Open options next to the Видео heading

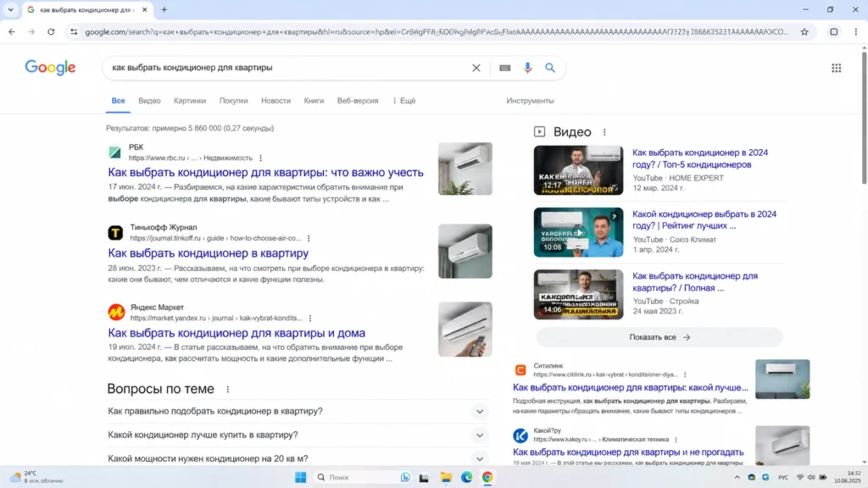pos(604,132)
